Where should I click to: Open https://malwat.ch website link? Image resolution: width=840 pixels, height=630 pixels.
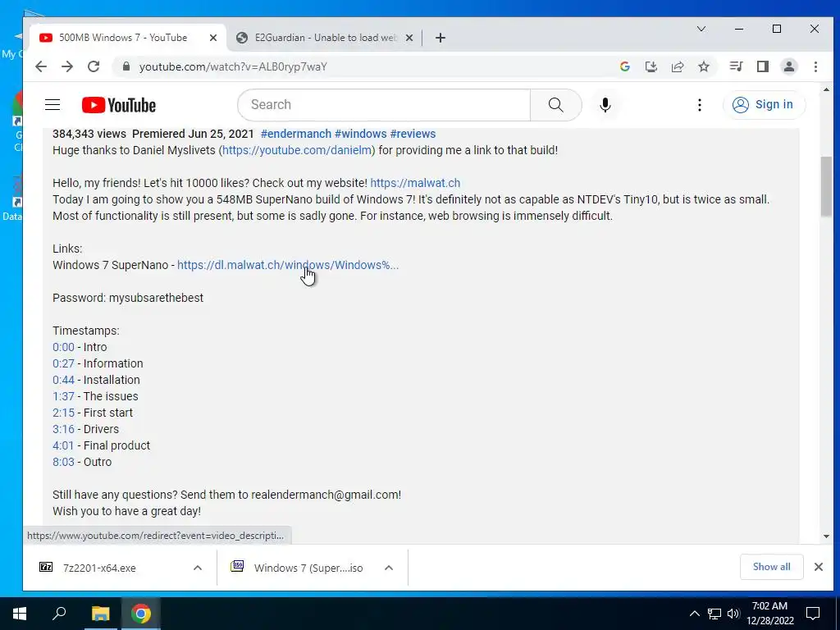(x=415, y=183)
